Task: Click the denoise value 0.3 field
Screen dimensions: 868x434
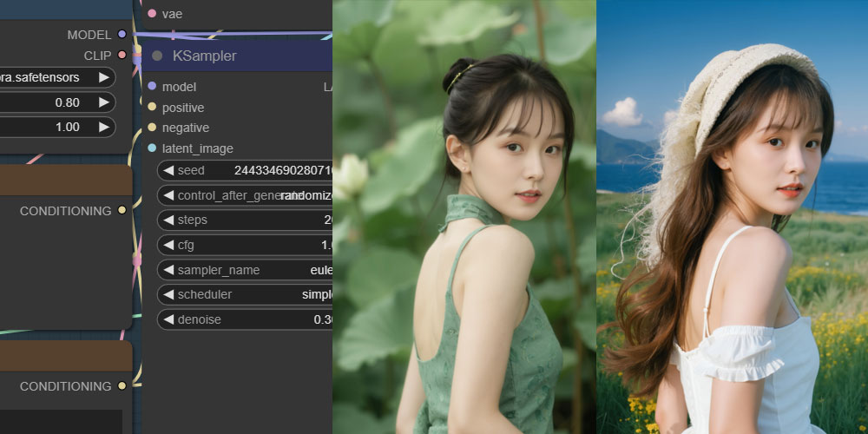Action: 245,319
